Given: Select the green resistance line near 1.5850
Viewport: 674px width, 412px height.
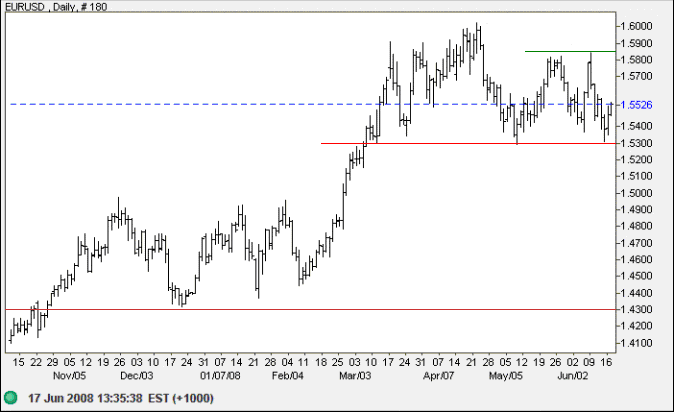Looking at the screenshot, I should tap(570, 51).
